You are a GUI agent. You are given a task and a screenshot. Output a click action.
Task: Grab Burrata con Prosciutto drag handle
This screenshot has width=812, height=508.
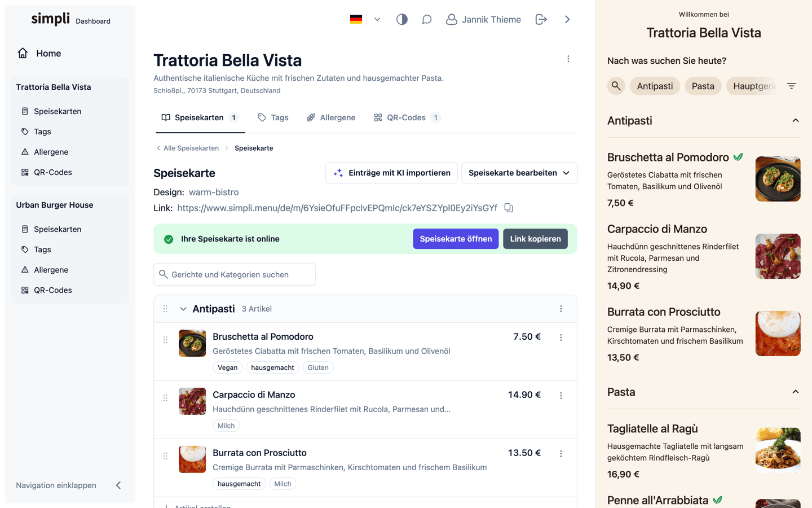coord(165,456)
